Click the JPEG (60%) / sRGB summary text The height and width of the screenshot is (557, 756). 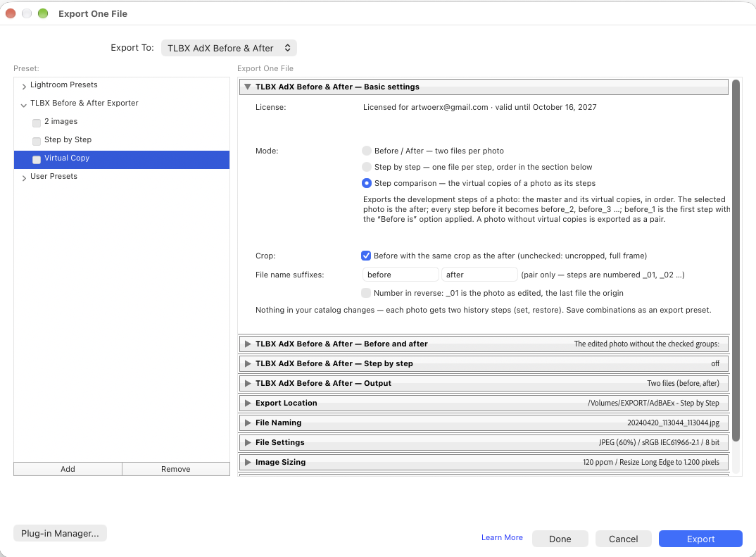pos(659,443)
